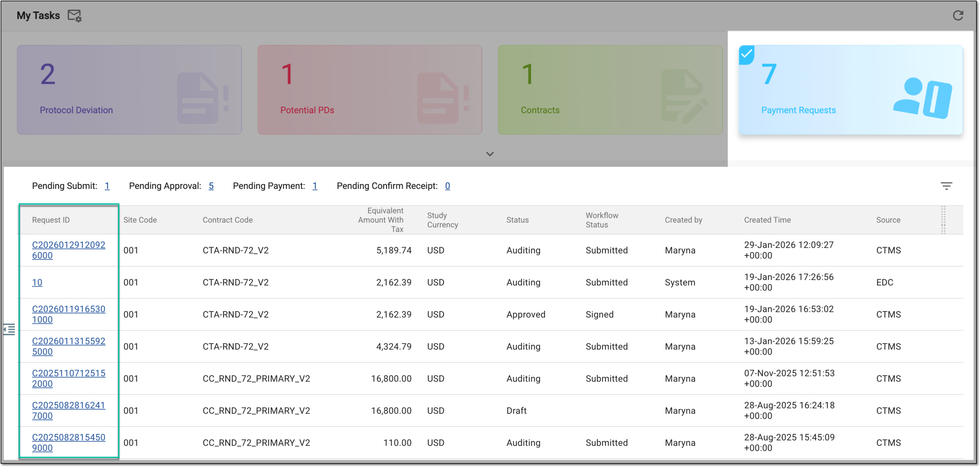Click the Pending Approval count 5
This screenshot has height=467, width=980.
point(211,186)
